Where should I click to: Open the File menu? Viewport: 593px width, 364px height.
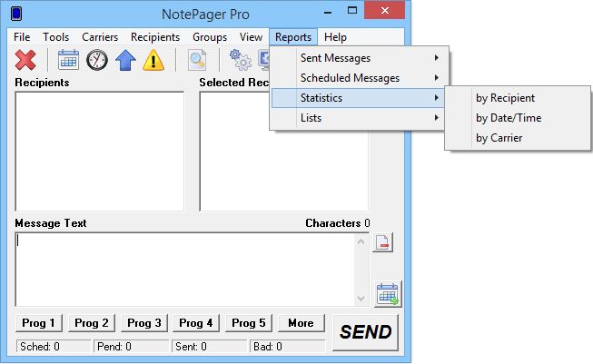[x=22, y=37]
